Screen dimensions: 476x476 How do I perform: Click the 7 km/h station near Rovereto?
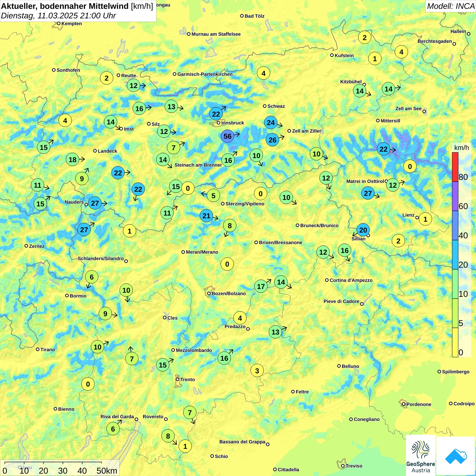click(190, 412)
